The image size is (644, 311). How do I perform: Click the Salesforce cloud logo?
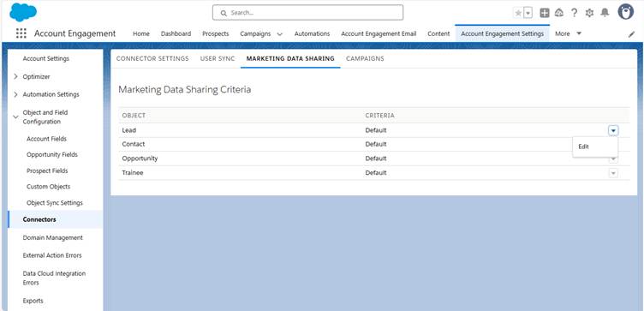[x=23, y=12]
